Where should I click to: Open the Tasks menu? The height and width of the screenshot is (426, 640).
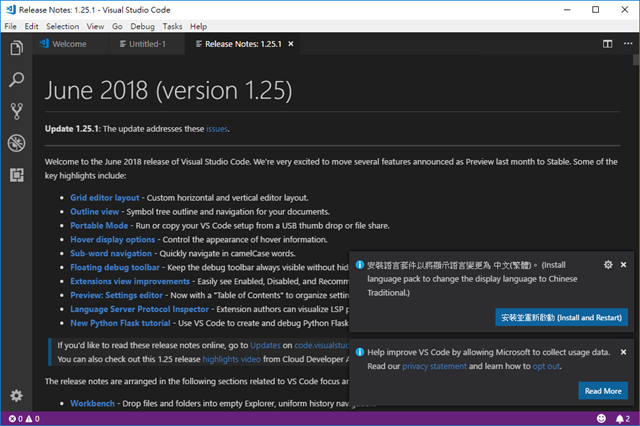tap(172, 26)
